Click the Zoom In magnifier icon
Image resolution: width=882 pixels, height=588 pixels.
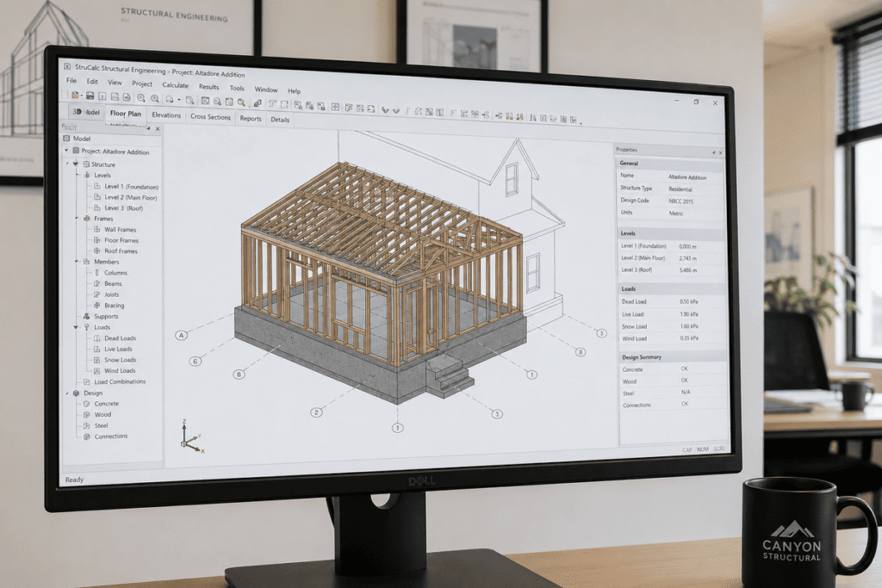[x=140, y=98]
